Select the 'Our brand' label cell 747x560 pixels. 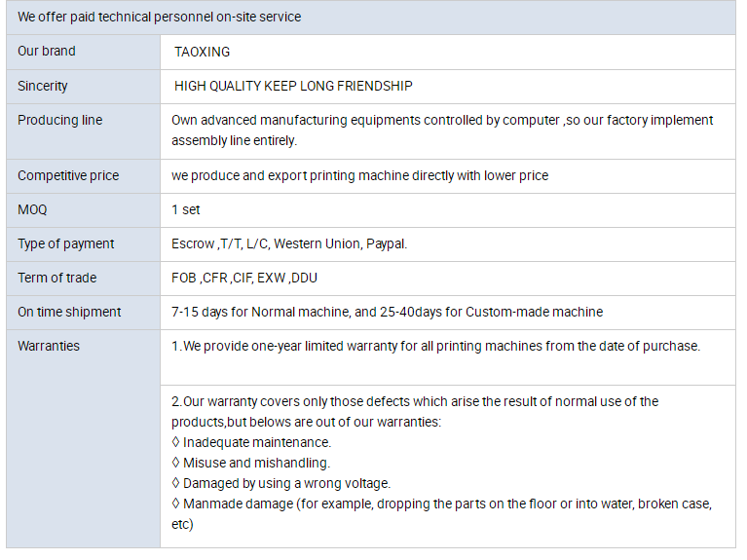pyautogui.click(x=47, y=51)
